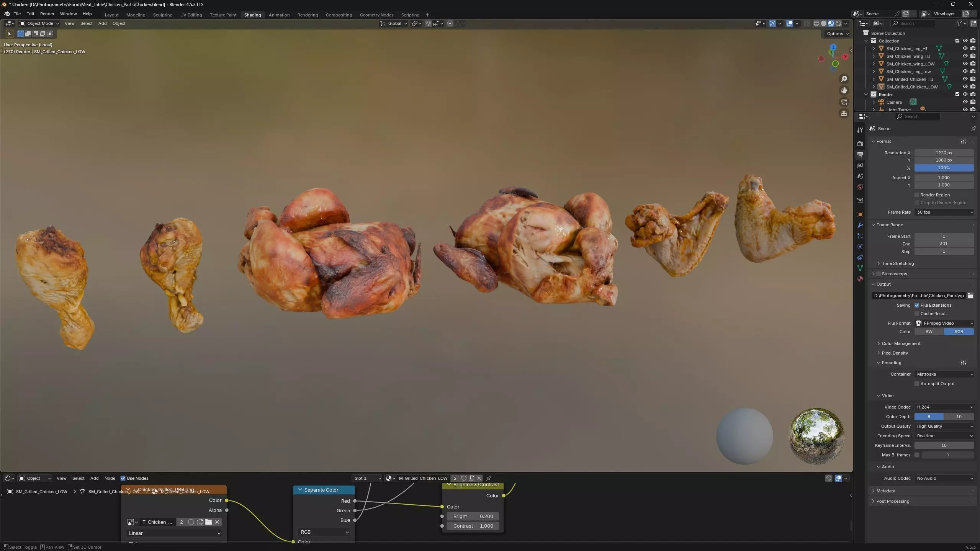
Task: Open the Linear interpolation dropdown on node
Action: point(174,533)
